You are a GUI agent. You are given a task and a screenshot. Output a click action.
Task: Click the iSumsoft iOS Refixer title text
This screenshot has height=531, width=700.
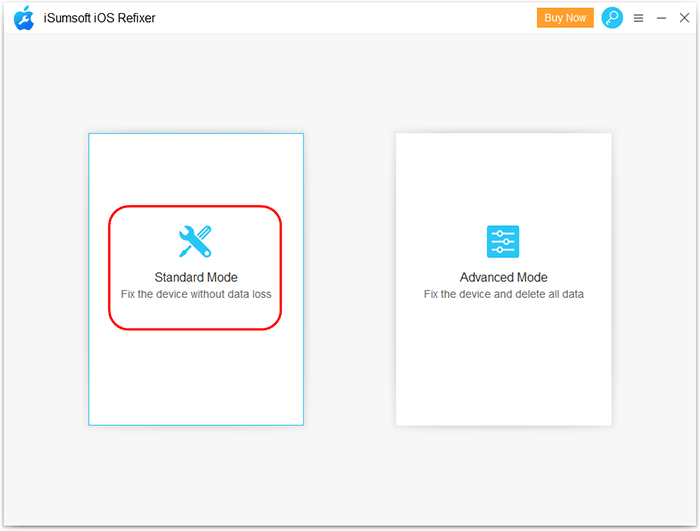point(99,18)
